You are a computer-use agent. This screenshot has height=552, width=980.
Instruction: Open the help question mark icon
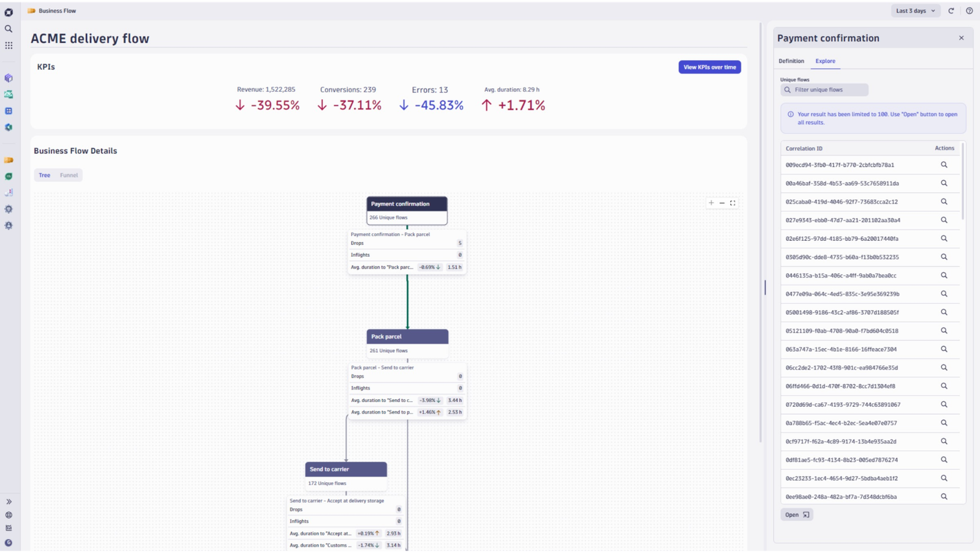click(x=969, y=10)
